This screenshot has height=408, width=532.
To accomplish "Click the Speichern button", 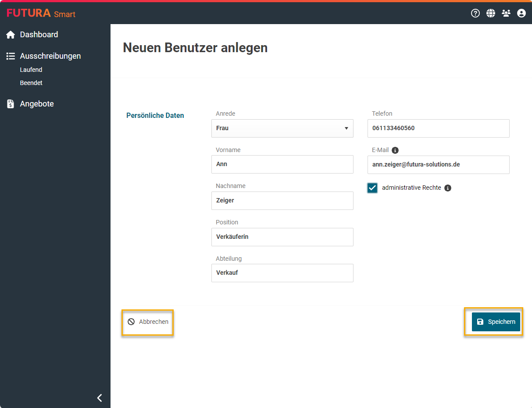I will [x=496, y=322].
